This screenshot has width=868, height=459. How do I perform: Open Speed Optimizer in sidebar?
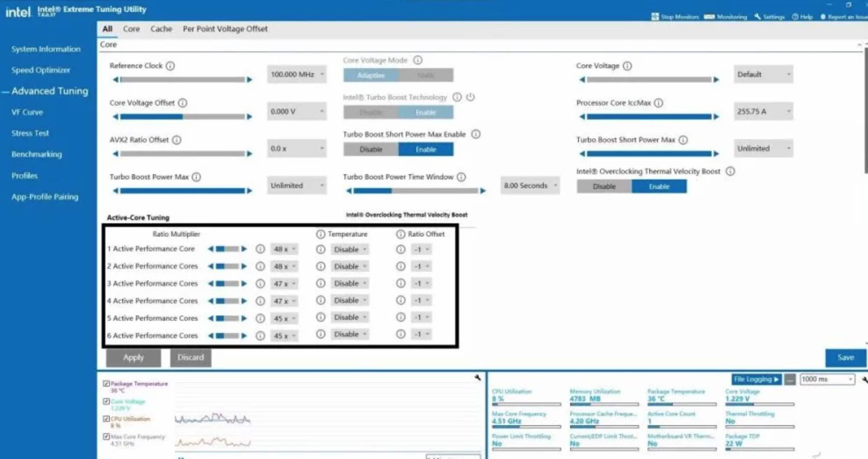tap(41, 70)
